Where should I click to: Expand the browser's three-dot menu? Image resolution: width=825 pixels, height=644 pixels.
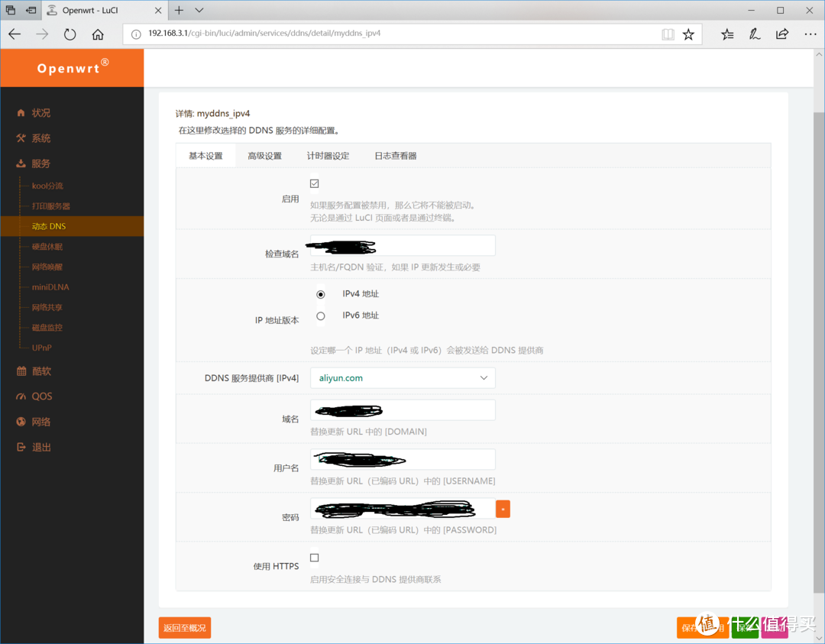pos(810,34)
